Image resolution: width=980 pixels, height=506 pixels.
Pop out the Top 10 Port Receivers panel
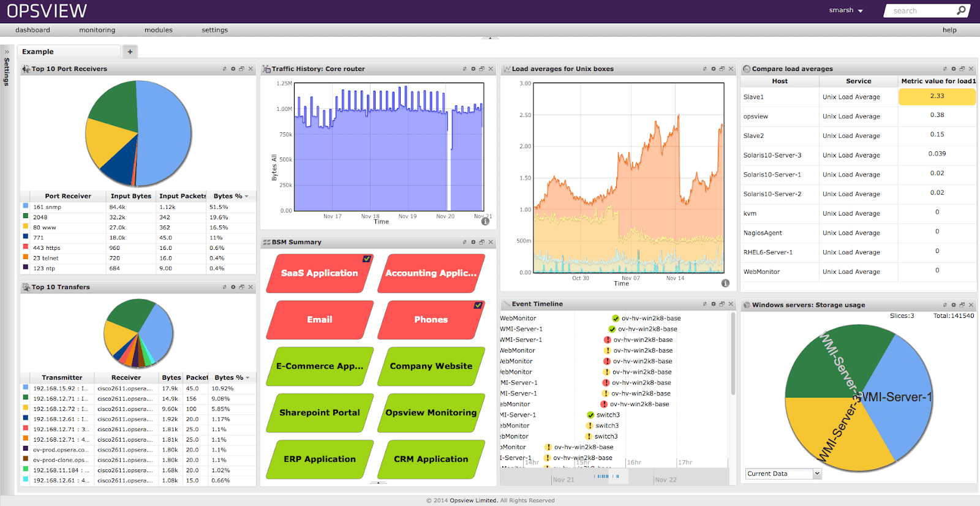[241, 69]
